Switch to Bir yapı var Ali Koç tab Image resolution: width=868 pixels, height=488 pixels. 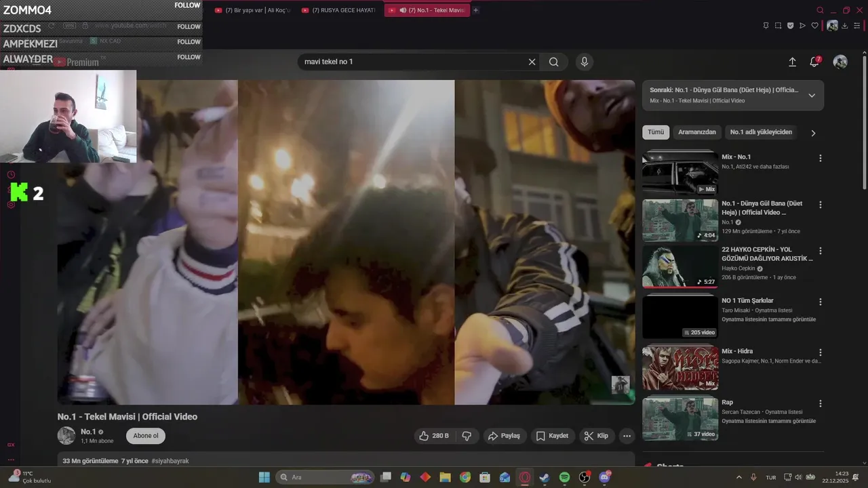tap(252, 10)
